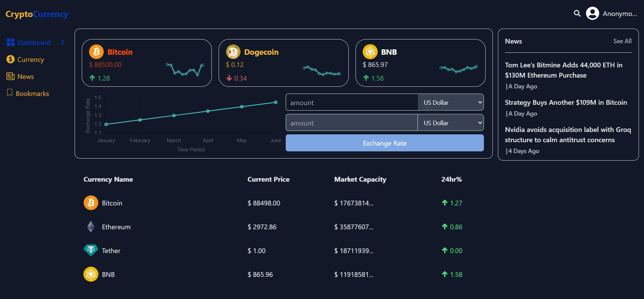Viewport: 644px width, 299px height.
Task: Click Ethereum name in currency table
Action: [116, 227]
